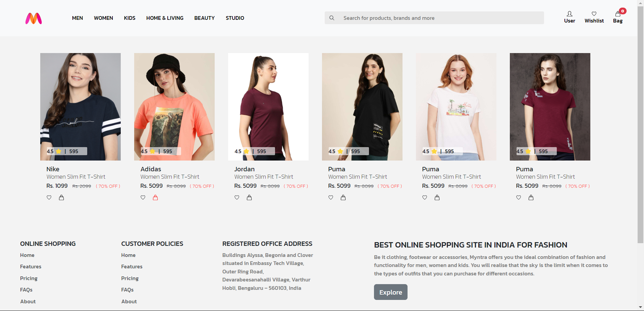Open the STUDIO menu

235,18
